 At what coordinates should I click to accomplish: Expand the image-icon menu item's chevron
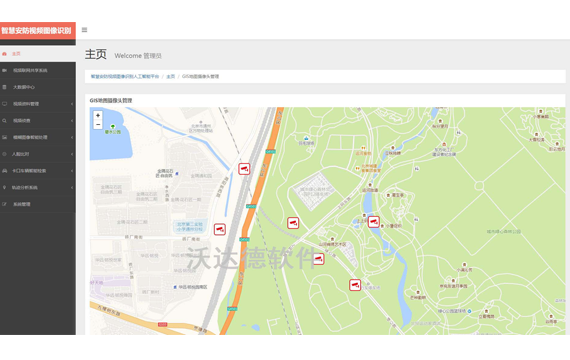tap(72, 137)
